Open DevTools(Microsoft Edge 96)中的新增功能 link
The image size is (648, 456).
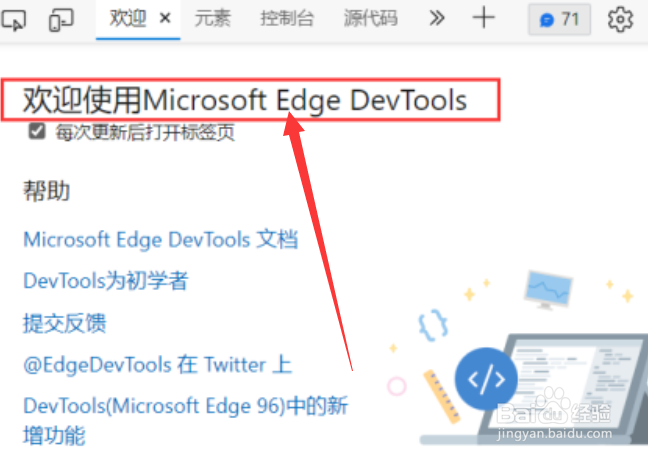tap(186, 420)
